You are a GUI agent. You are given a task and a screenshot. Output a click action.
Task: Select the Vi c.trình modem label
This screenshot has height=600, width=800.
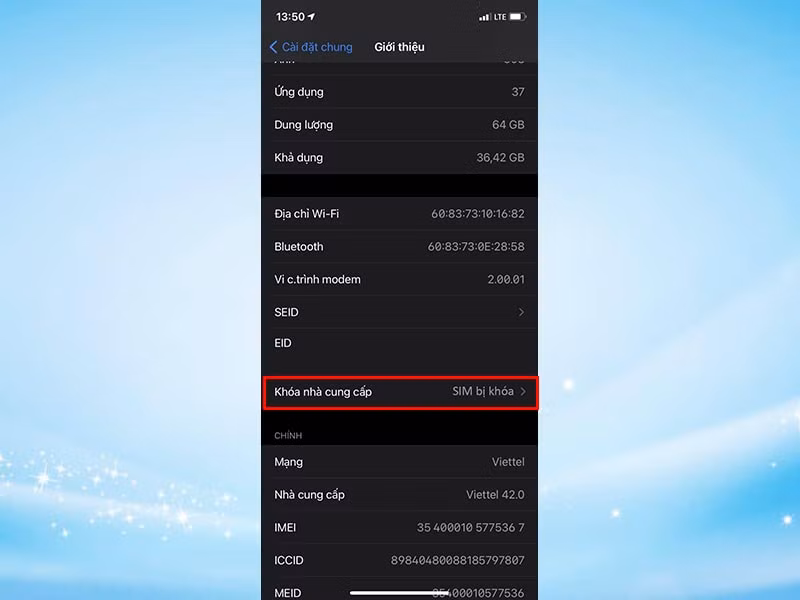coord(317,279)
